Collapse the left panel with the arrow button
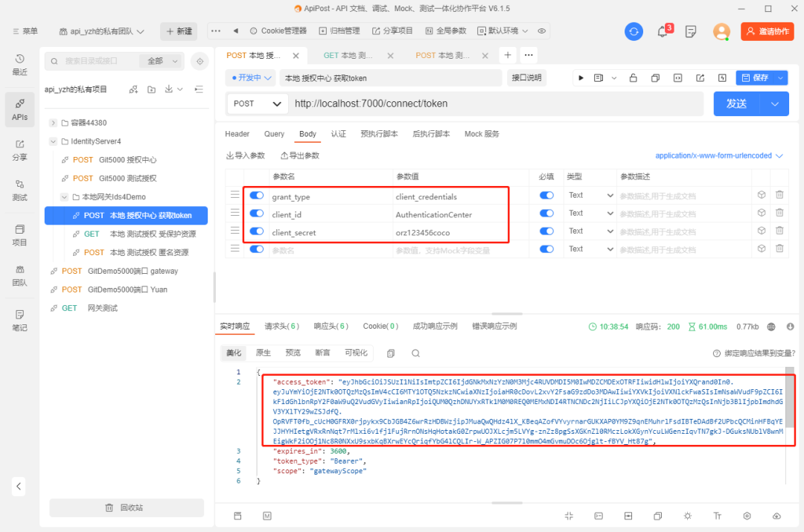This screenshot has height=532, width=804. 19,487
